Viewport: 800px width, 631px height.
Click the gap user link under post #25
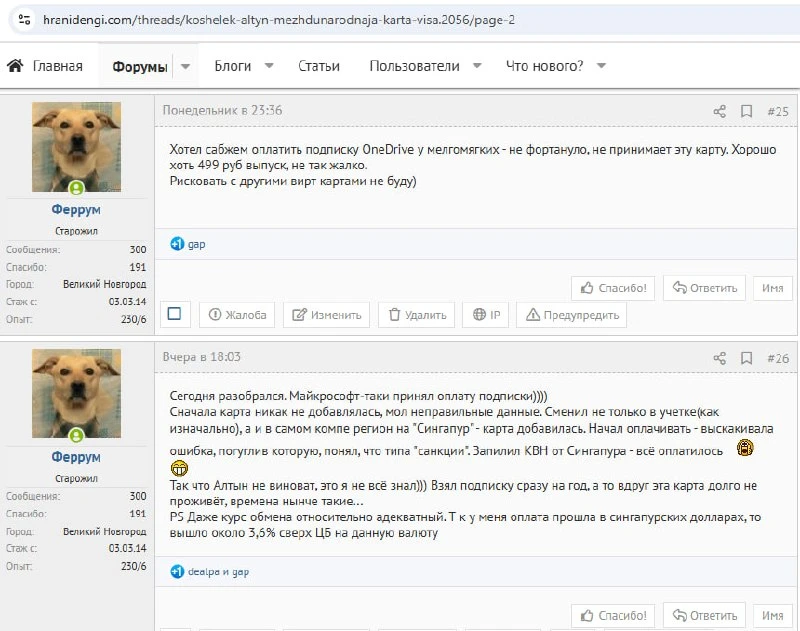tap(196, 244)
